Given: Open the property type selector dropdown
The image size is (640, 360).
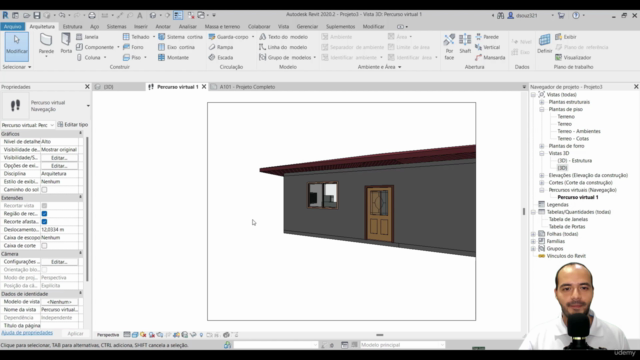Looking at the screenshot, I should click(88, 106).
